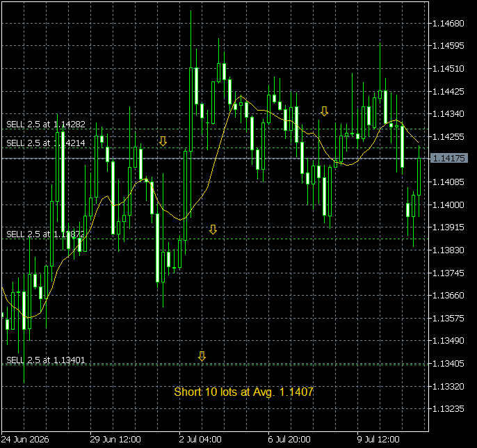Select the sell arrow just above the 1.13401 order line
Image resolution: width=477 pixels, height=448 pixels.
pos(202,356)
